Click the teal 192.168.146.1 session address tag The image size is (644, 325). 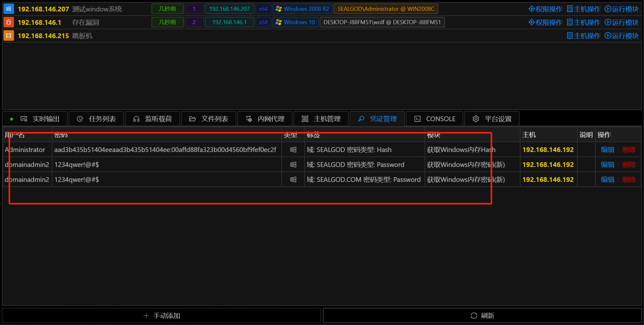tap(229, 22)
